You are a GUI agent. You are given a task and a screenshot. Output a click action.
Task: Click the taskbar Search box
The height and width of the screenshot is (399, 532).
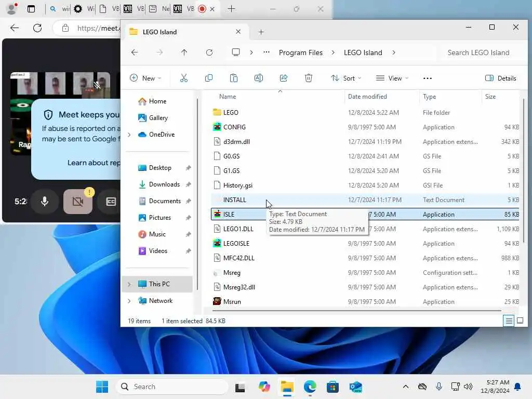(172, 387)
